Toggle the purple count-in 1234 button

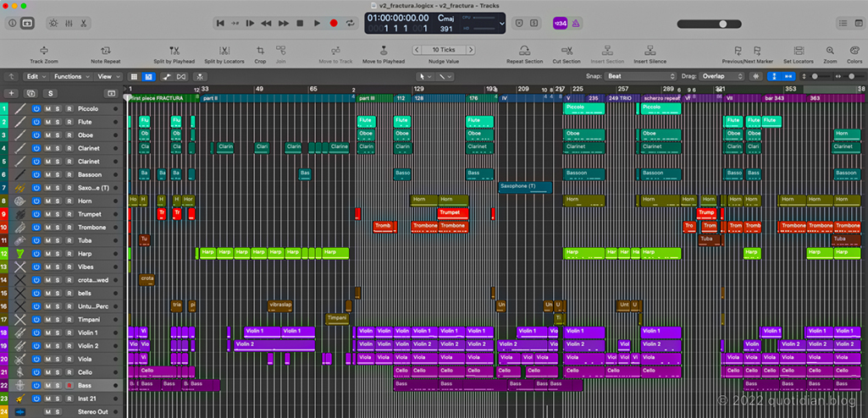[561, 23]
